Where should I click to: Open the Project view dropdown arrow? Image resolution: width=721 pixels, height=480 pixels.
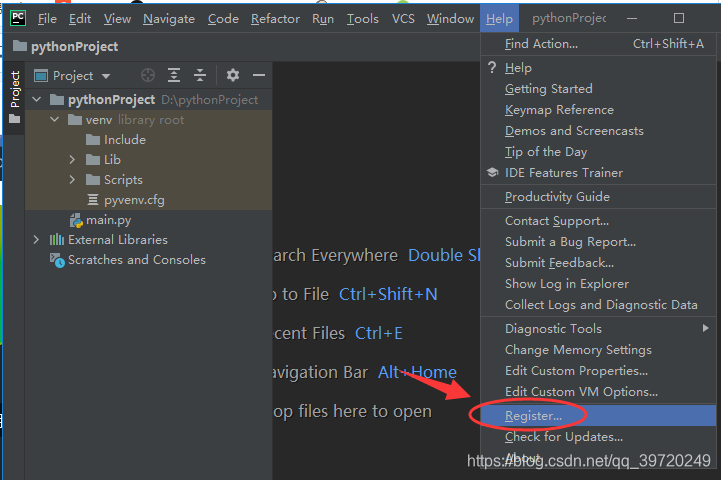pos(106,76)
